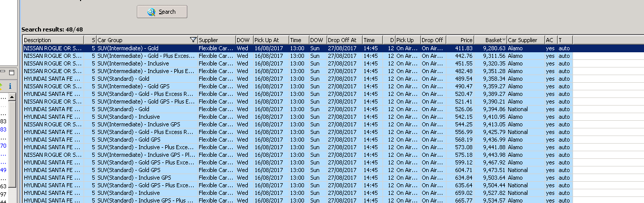This screenshot has height=203, width=644.
Task: Click basket value 9,413.05
Action: [494, 124]
